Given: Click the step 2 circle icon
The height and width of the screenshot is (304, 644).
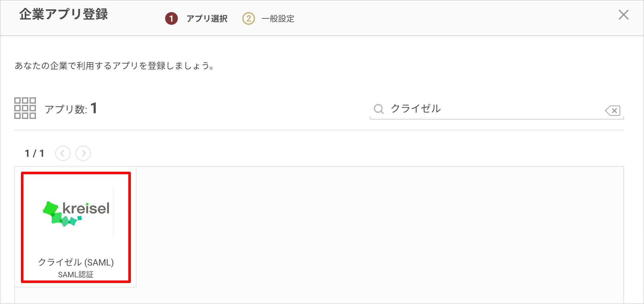Looking at the screenshot, I should pyautogui.click(x=249, y=18).
